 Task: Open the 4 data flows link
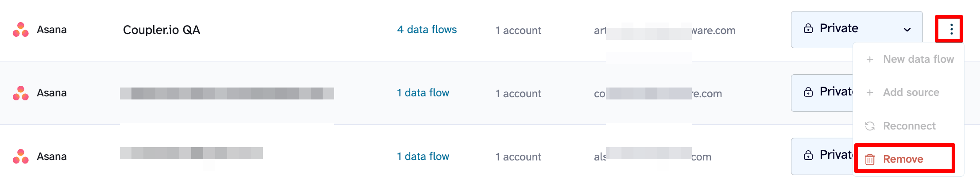[x=427, y=30]
